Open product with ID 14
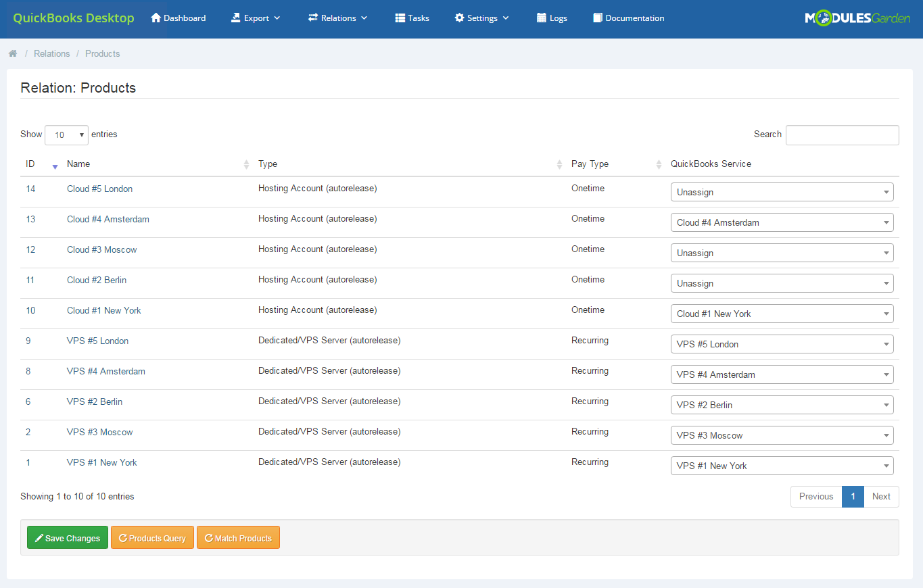 (x=30, y=189)
